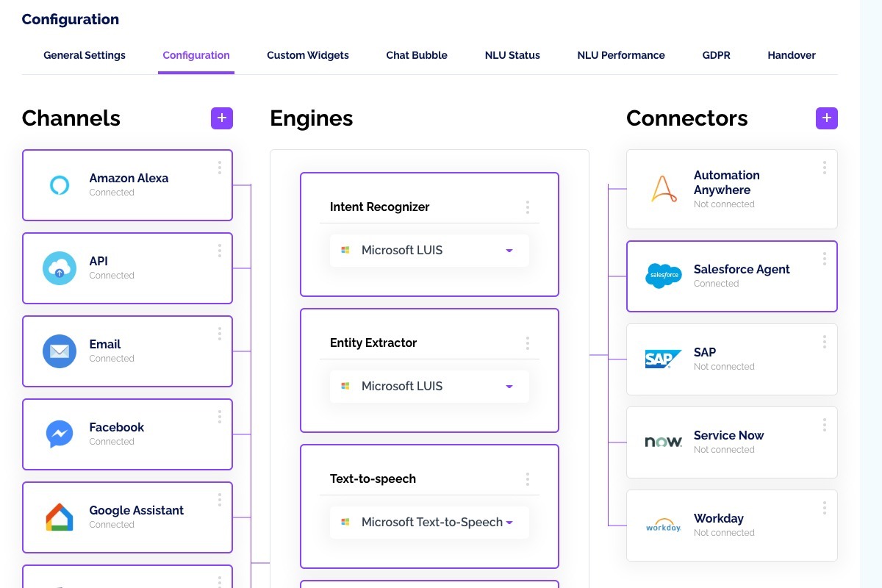Open the Custom Widgets tab
882x588 pixels.
(308, 55)
